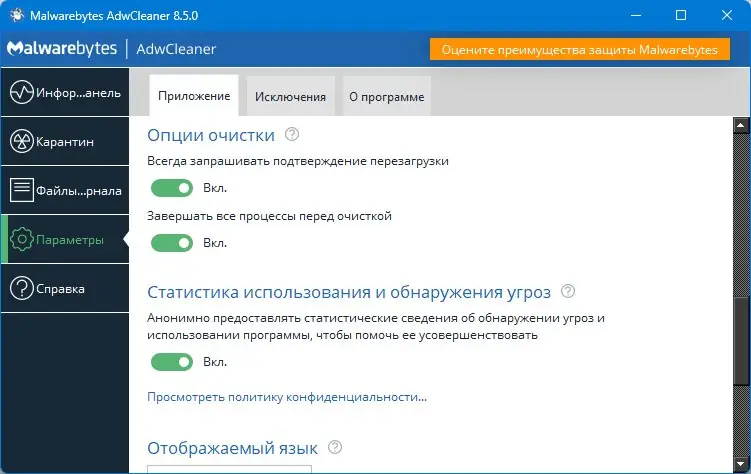This screenshot has width=751, height=474.
Task: Click the Help question mark sidebar icon
Action: tap(21, 289)
